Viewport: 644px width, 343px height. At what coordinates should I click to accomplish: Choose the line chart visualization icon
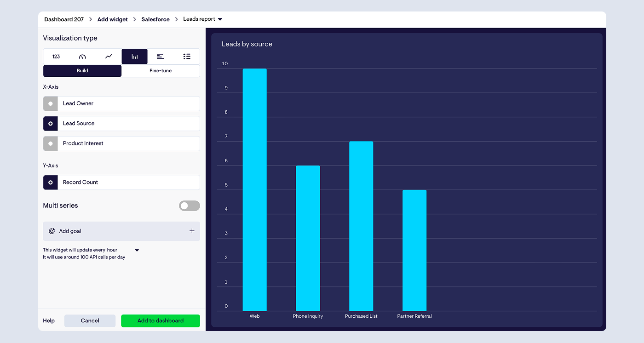point(109,57)
